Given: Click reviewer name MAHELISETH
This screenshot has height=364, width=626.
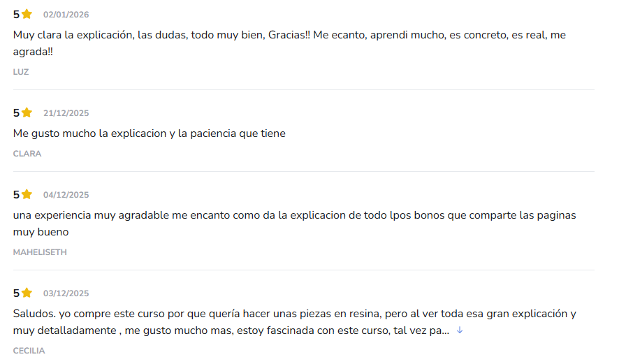Looking at the screenshot, I should (x=40, y=252).
